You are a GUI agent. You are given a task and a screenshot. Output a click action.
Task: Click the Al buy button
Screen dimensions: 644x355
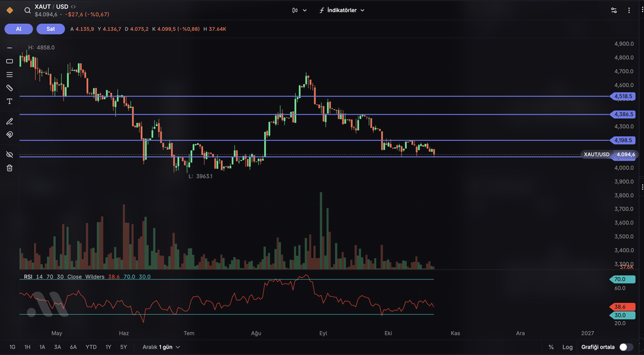click(19, 29)
